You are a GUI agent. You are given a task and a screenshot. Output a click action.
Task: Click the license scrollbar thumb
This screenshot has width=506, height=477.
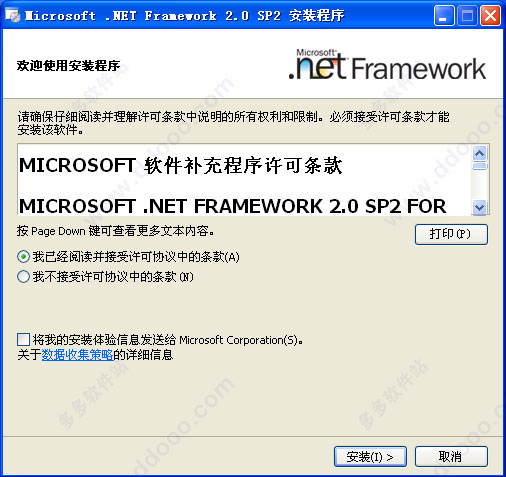tap(480, 166)
